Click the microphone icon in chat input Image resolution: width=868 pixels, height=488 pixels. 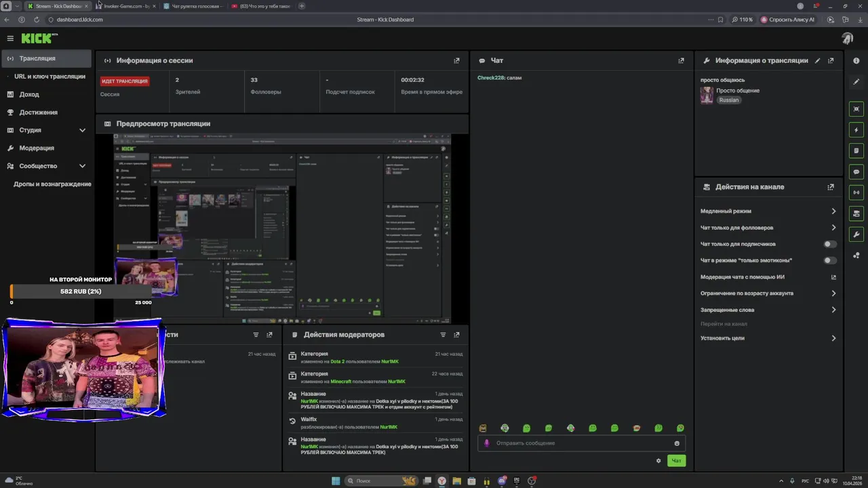486,443
